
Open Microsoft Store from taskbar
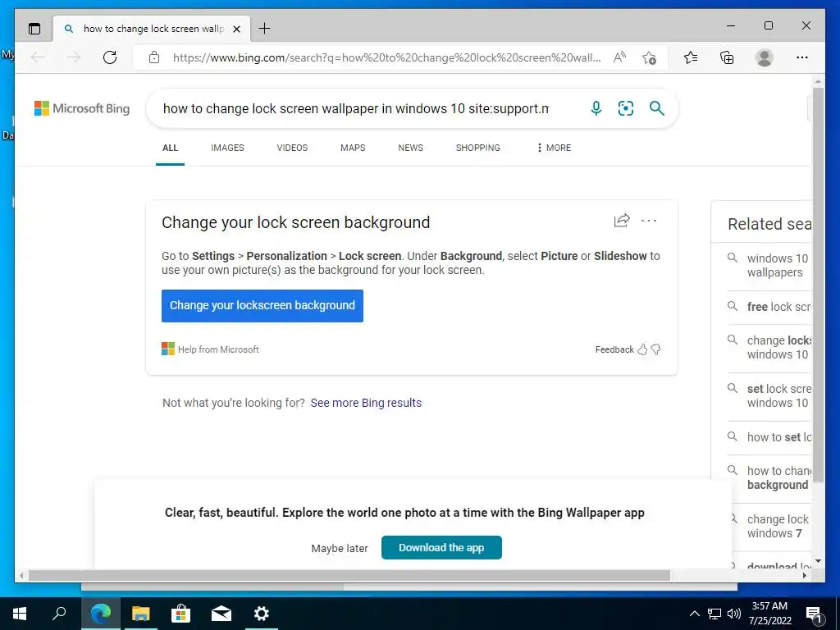tap(181, 614)
